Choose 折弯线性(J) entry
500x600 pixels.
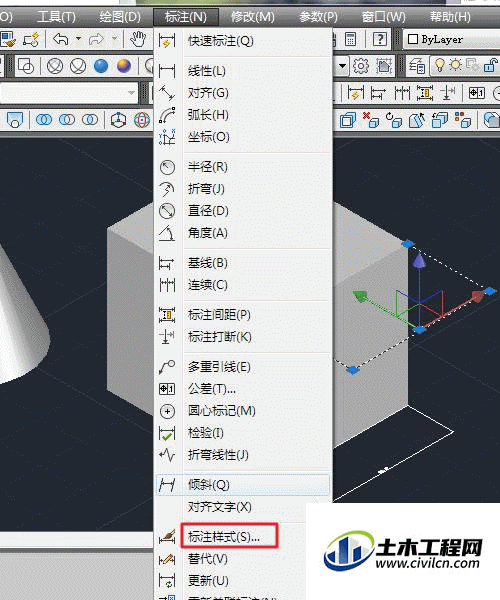tap(243, 455)
